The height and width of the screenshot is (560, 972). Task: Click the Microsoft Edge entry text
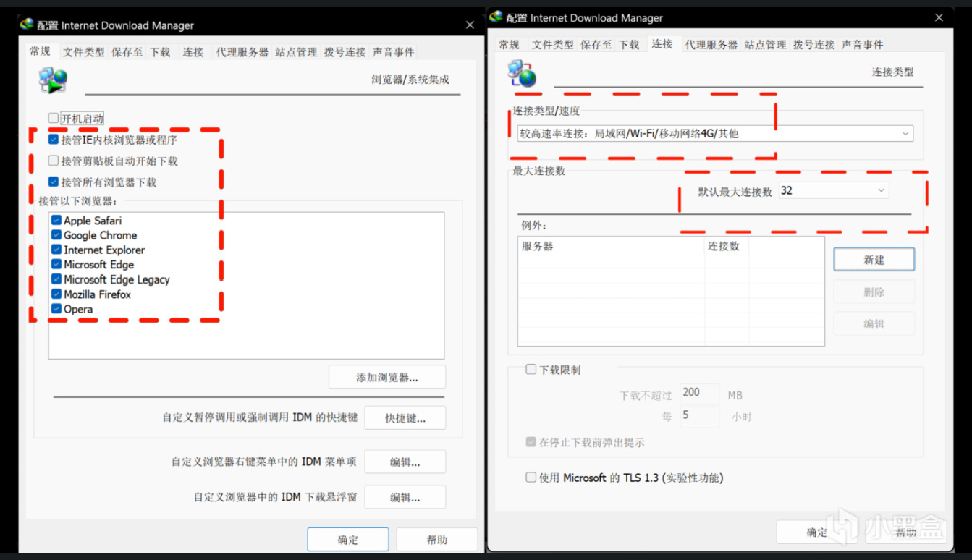(x=99, y=265)
